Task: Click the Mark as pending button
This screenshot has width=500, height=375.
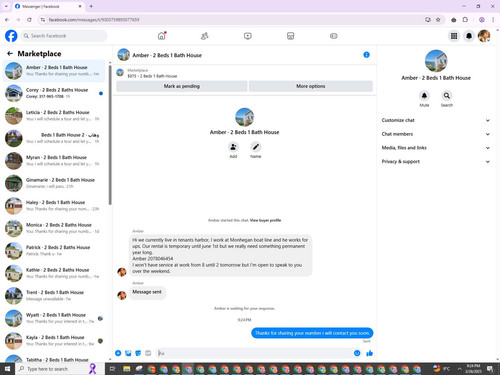Action: pyautogui.click(x=182, y=86)
